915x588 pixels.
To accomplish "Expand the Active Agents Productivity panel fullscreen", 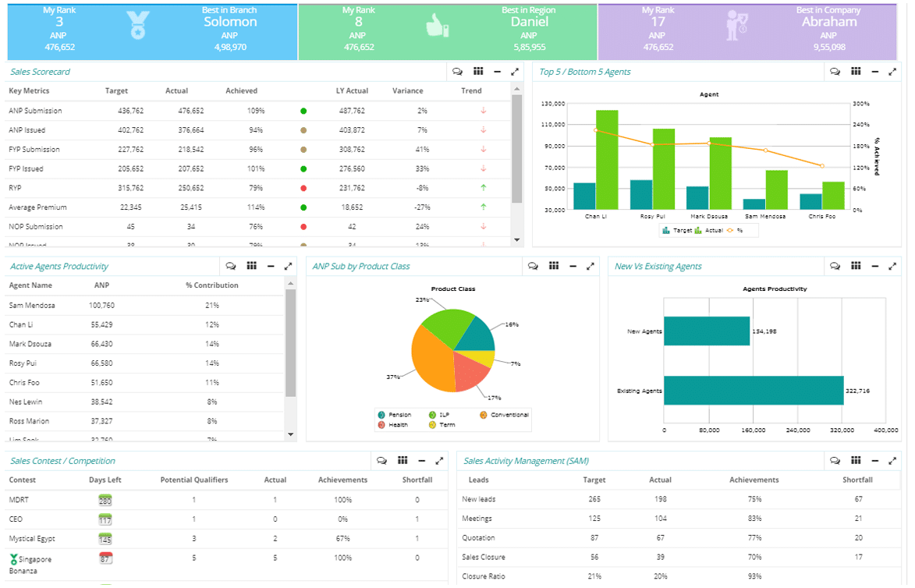I will click(x=288, y=266).
